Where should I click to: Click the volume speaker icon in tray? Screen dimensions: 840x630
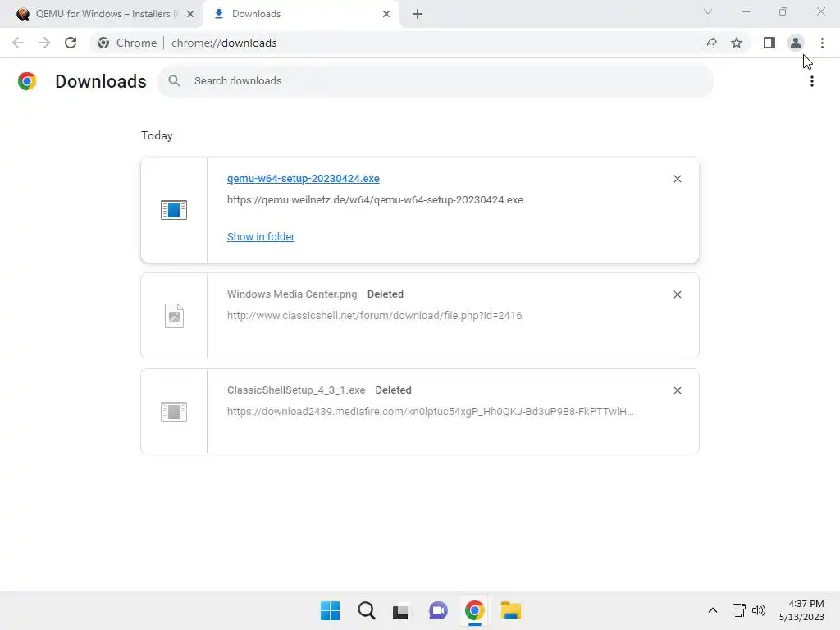pos(759,610)
